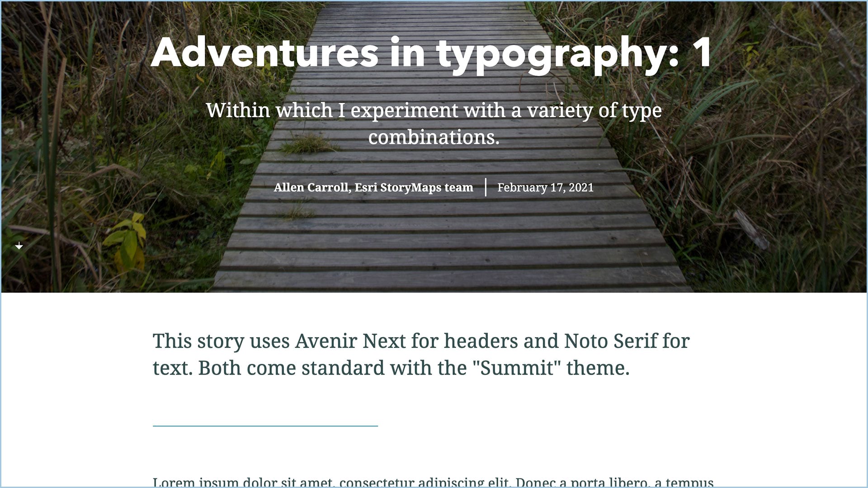Viewport: 868px width, 488px height.
Task: Click the vertical divider between author and date
Action: pyautogui.click(x=486, y=188)
